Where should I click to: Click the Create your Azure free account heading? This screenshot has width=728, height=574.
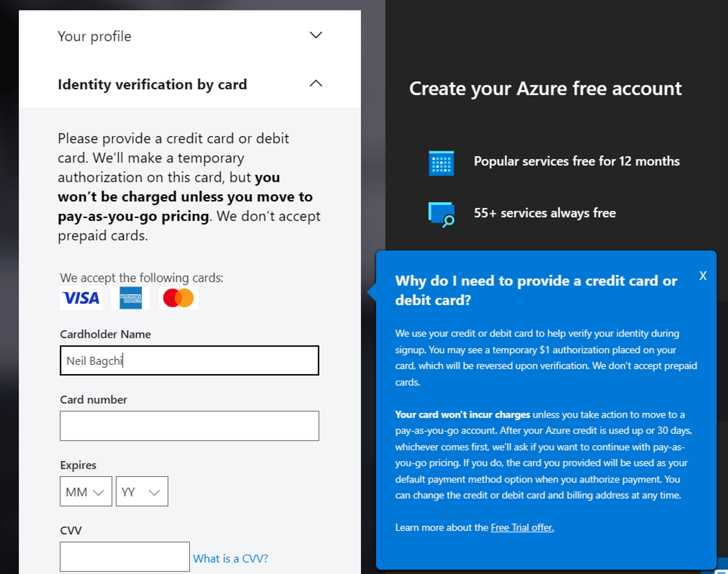pyautogui.click(x=545, y=89)
